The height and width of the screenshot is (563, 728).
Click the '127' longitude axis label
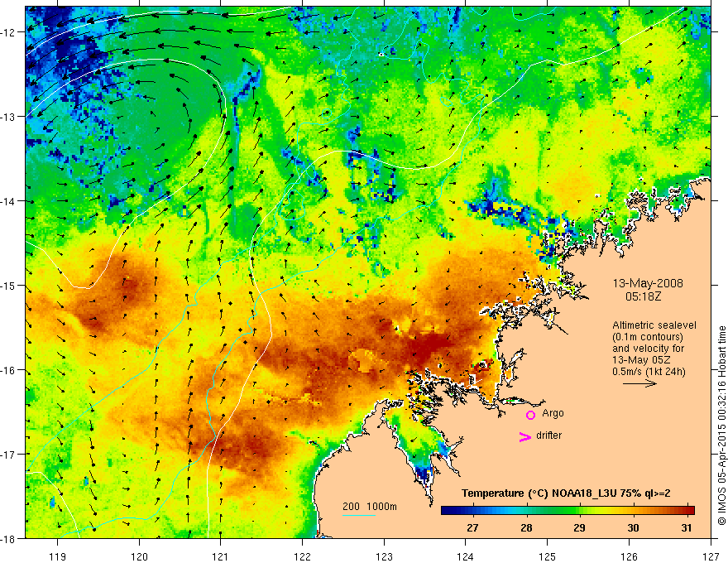(x=711, y=556)
